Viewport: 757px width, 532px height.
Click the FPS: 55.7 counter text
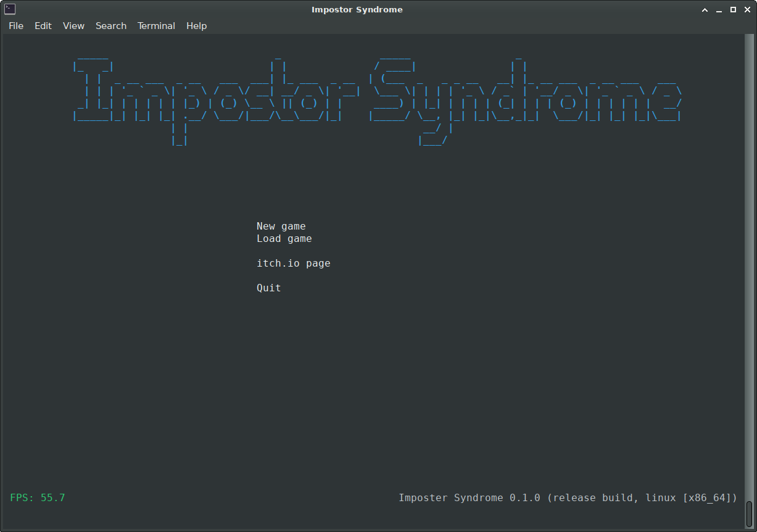tap(38, 497)
